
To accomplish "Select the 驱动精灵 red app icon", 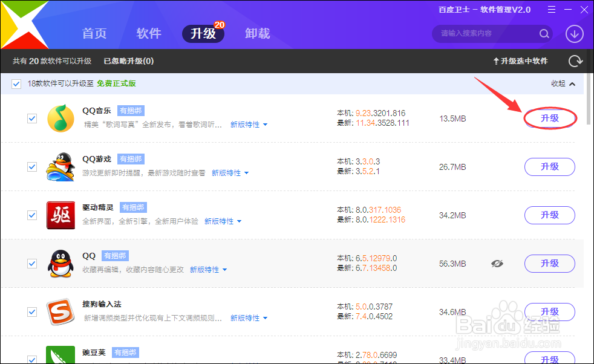I will [60, 215].
